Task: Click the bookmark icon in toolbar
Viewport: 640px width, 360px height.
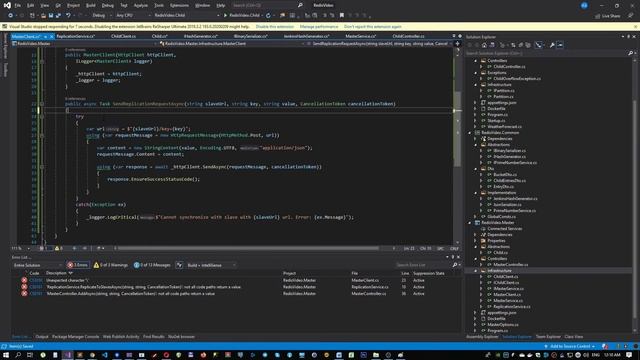Action: pos(342,16)
